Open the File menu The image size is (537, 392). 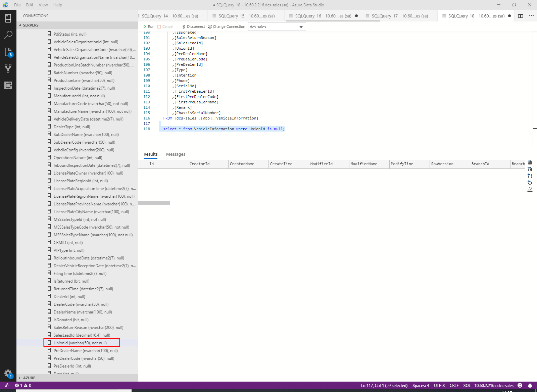click(x=17, y=5)
